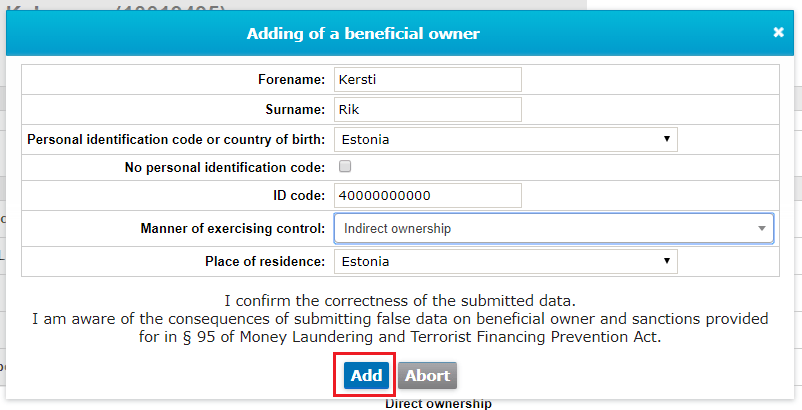Click the data correctness confirmation text

pos(401,300)
